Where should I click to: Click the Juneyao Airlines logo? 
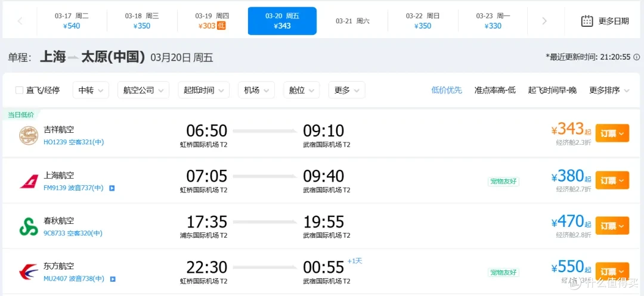[29, 135]
